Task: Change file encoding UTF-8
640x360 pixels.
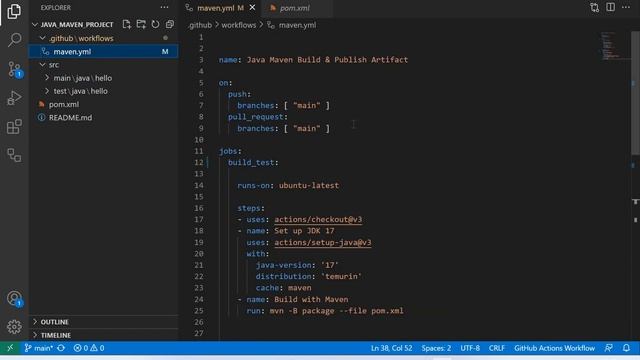Action: pos(470,348)
